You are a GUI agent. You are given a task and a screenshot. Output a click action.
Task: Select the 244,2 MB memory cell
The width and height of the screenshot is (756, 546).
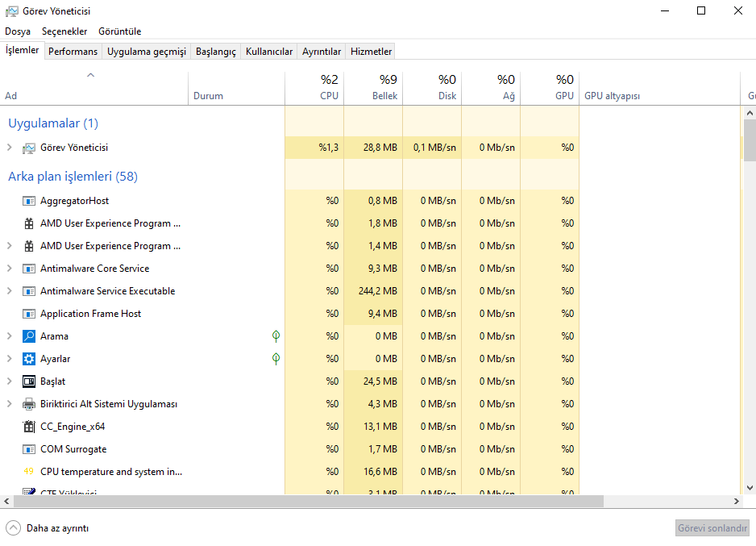373,291
